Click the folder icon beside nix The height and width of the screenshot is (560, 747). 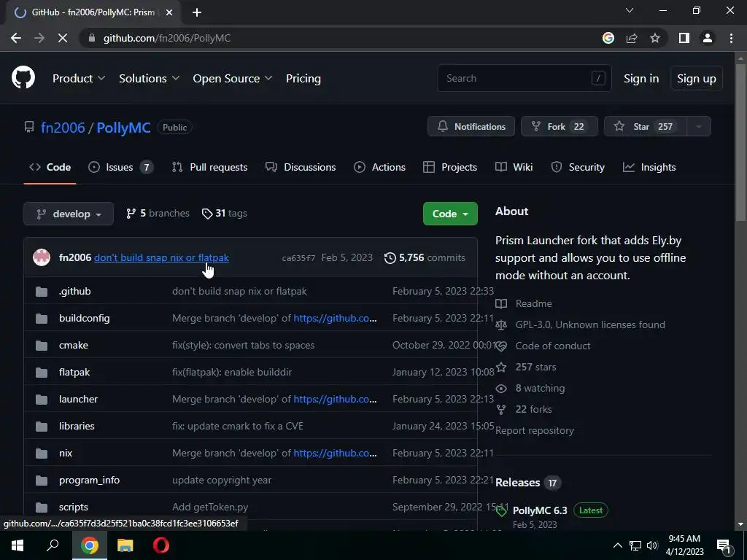(42, 454)
